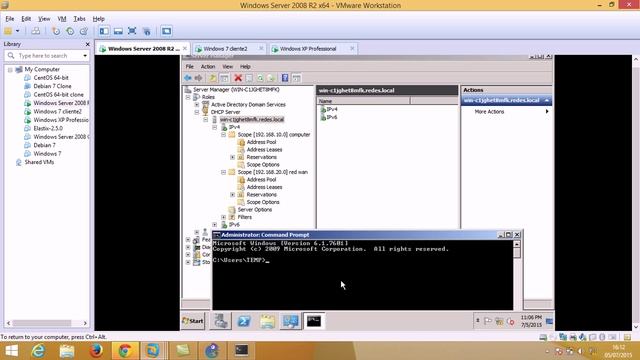Screen dimensions: 640x360
Task: Collapse the IPv4 tree node
Action: pyautogui.click(x=215, y=127)
